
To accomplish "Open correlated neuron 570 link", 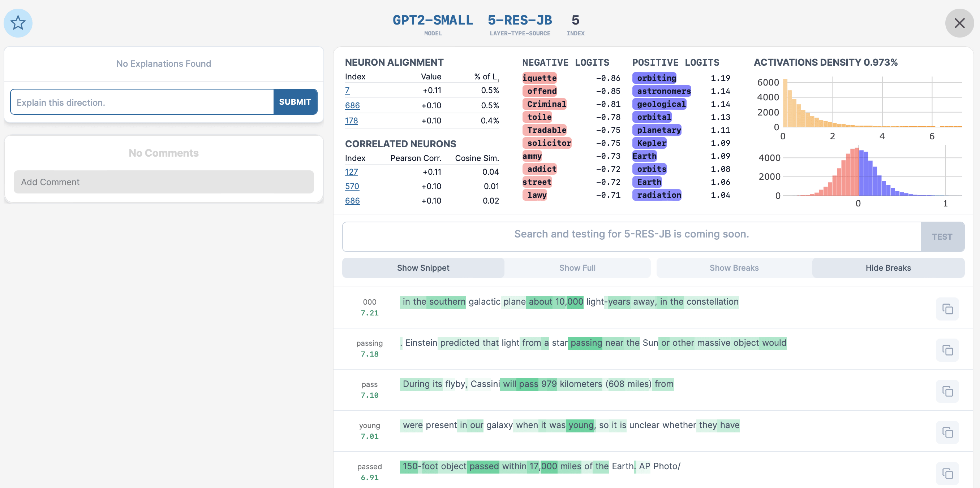I will [352, 186].
